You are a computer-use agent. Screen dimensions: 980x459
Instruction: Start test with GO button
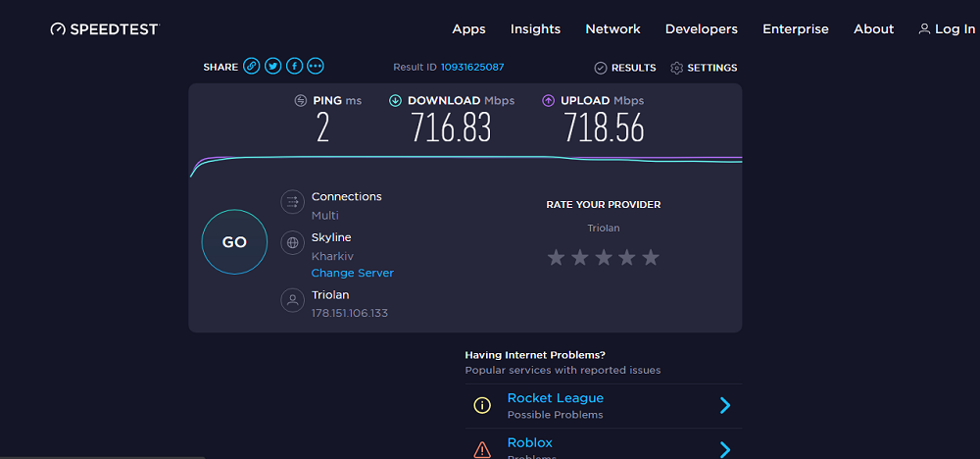coord(234,242)
